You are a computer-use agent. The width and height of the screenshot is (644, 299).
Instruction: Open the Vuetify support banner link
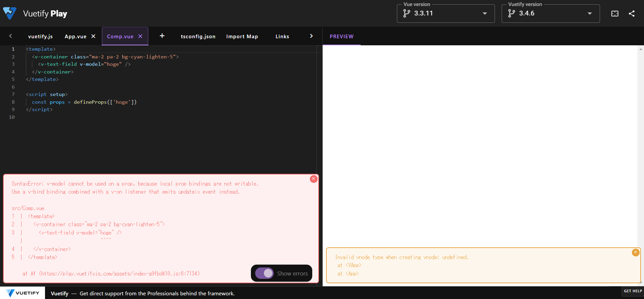(x=143, y=293)
